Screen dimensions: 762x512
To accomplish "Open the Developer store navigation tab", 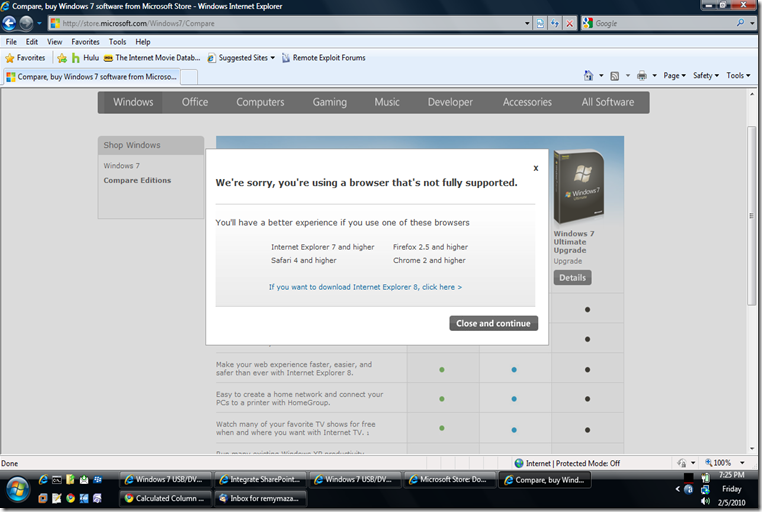I will [450, 102].
